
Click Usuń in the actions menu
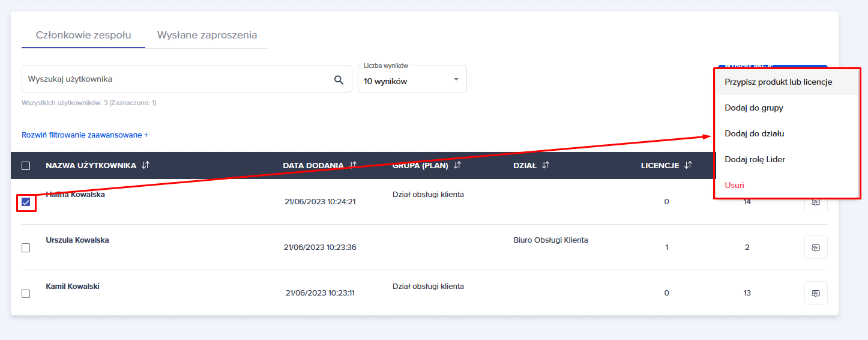point(734,185)
